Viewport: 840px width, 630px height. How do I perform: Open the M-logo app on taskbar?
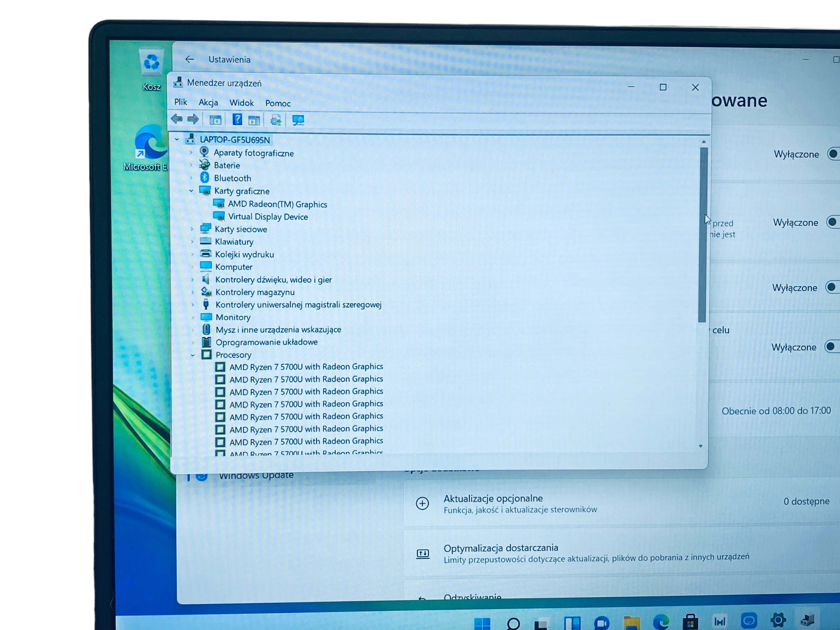720,621
